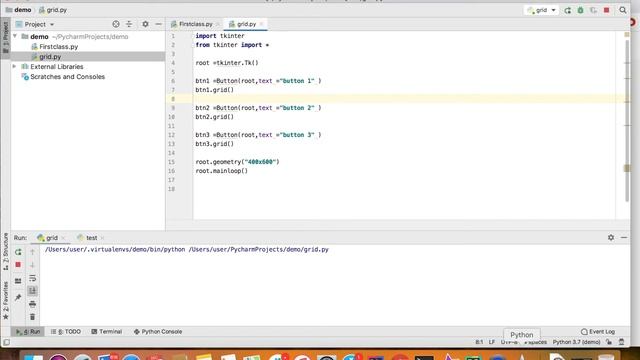Viewport: 640px width, 360px height.
Task: Run with coverage icon in top toolbar
Action: pos(593,10)
